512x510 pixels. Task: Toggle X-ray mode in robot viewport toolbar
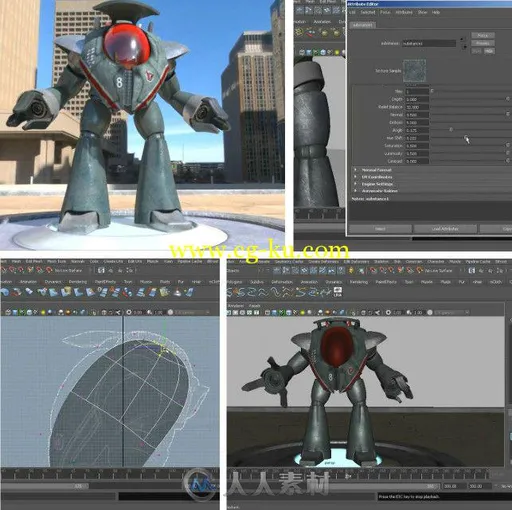363,313
